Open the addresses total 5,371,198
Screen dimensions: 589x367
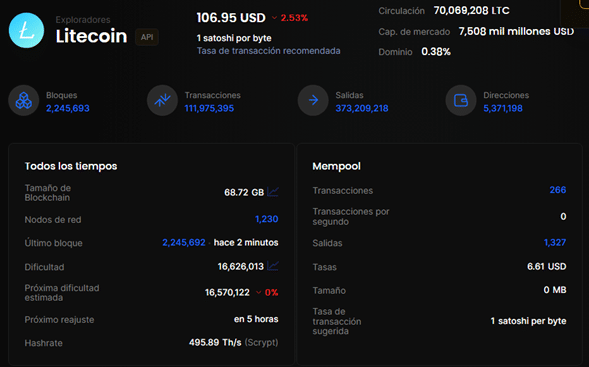click(503, 109)
